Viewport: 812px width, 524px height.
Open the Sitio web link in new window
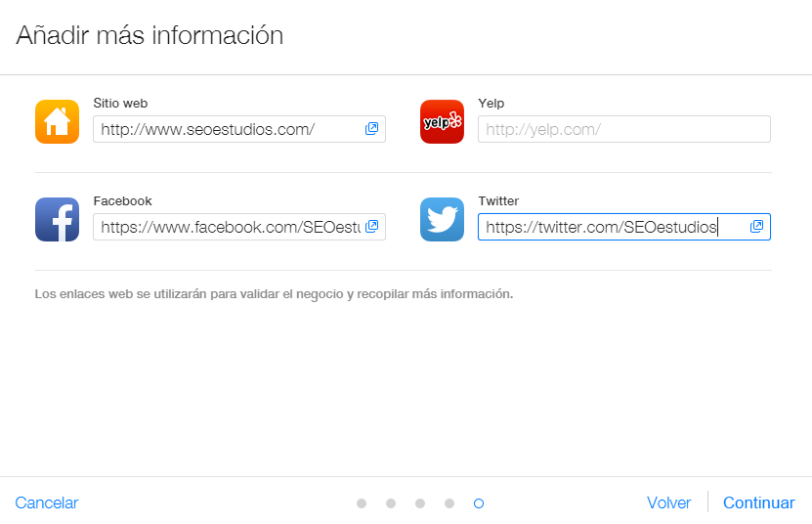[372, 128]
